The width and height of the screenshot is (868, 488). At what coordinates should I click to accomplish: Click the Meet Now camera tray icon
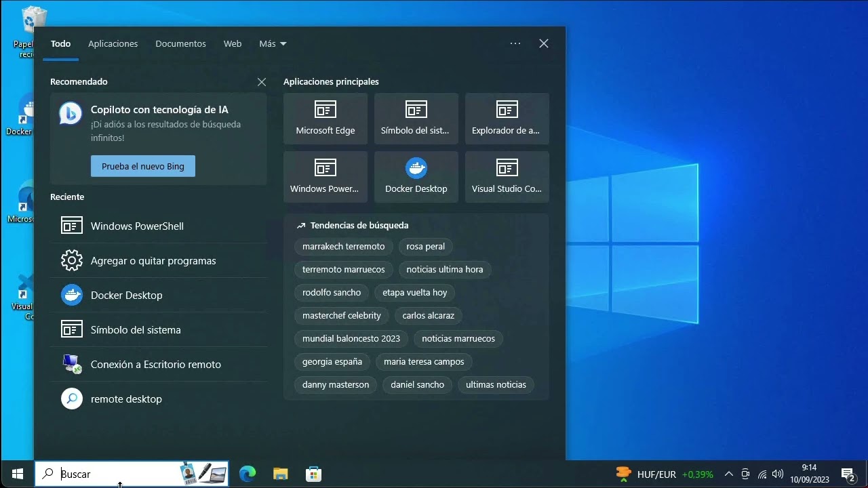point(745,474)
